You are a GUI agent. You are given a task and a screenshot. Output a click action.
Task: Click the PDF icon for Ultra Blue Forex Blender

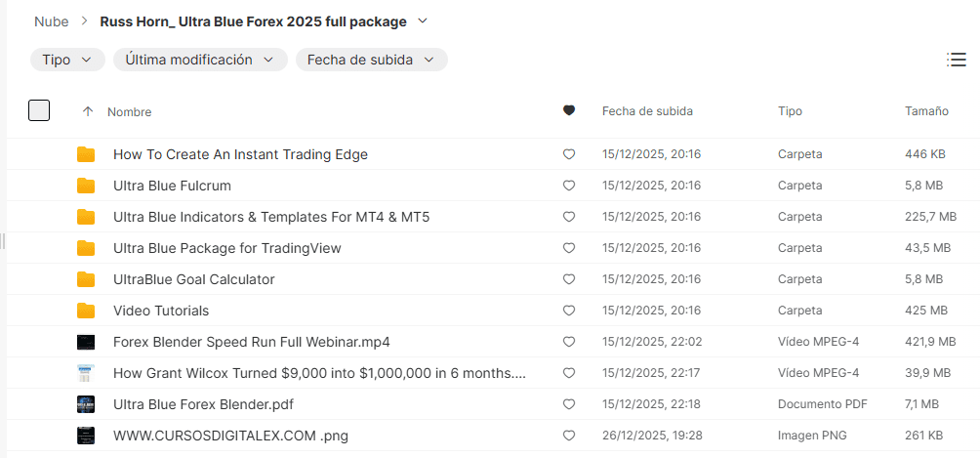[86, 404]
